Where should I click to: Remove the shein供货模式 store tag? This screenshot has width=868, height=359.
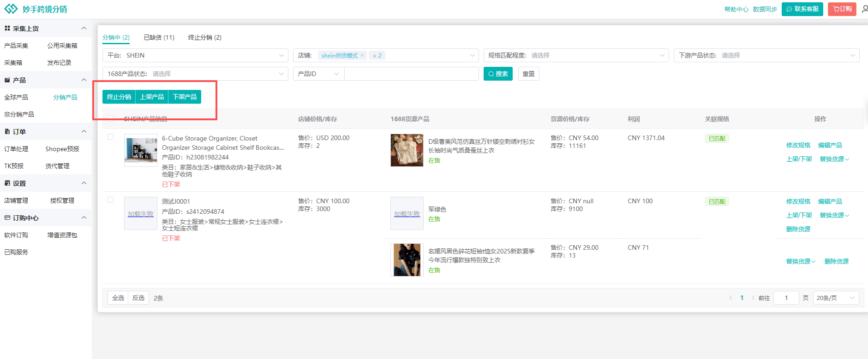[x=362, y=55]
